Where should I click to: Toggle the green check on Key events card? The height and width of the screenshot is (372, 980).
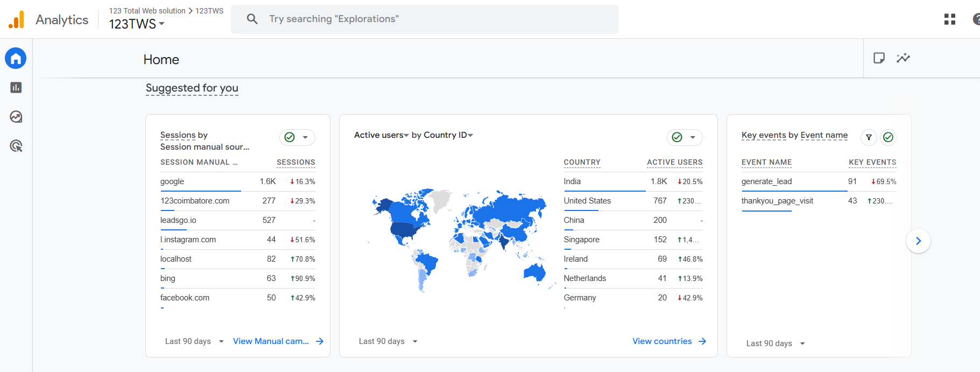coord(889,137)
